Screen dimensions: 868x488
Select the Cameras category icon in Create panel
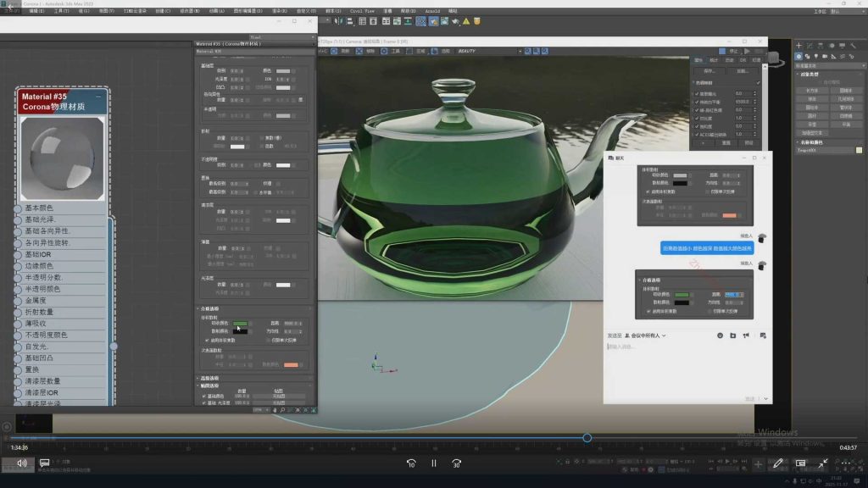(825, 57)
